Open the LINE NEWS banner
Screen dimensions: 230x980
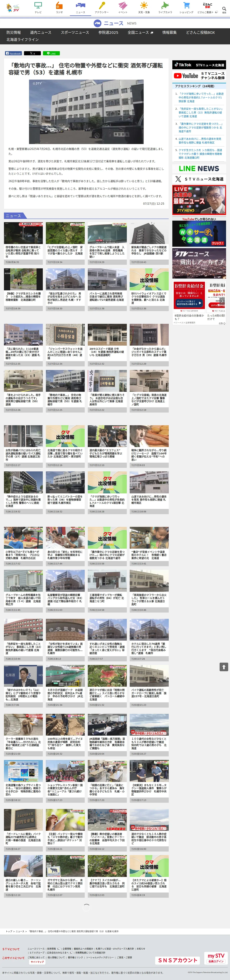199,169
